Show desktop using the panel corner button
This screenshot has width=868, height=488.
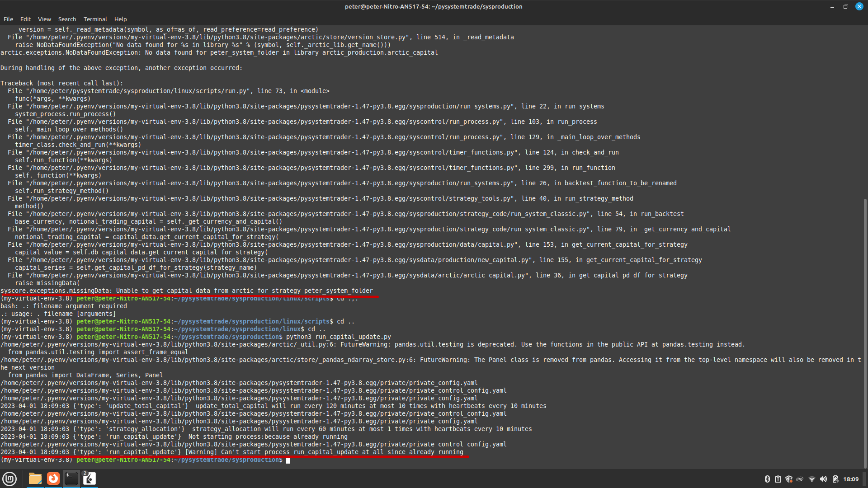click(865, 479)
